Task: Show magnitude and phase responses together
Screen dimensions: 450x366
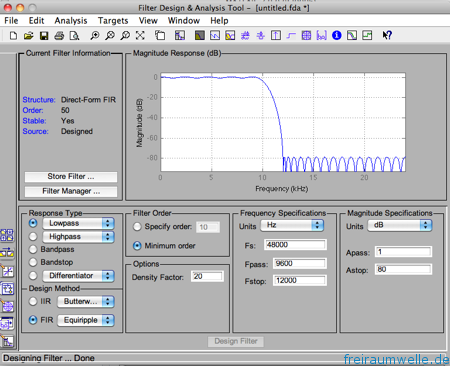Action: pyautogui.click(x=230, y=35)
